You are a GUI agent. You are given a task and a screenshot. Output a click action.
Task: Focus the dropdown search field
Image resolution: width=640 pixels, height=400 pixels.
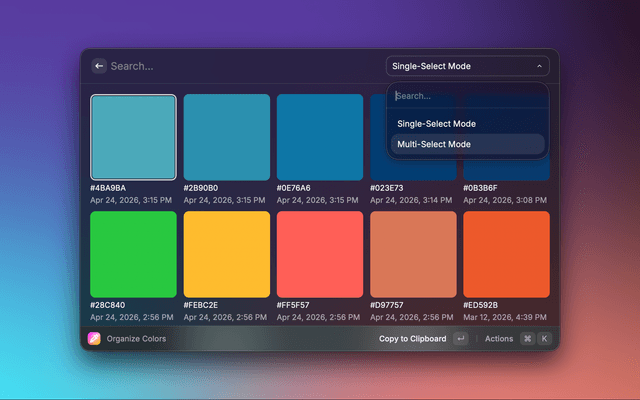[x=467, y=96]
